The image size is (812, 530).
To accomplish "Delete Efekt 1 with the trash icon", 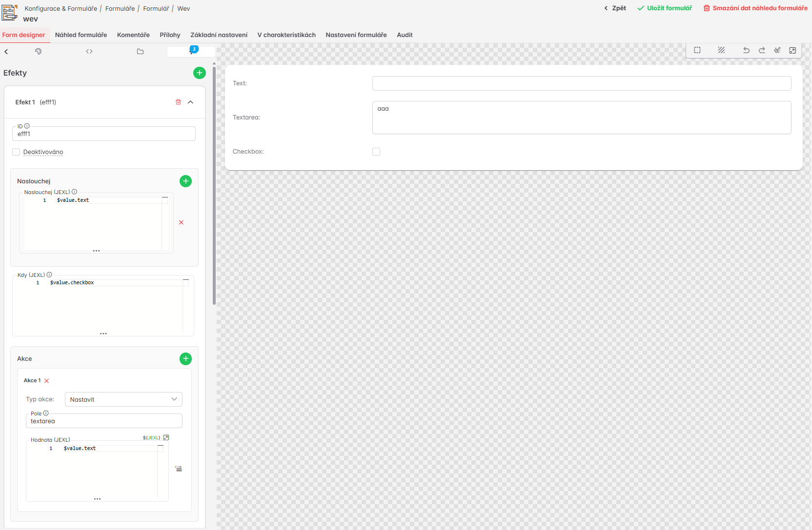I will (178, 102).
